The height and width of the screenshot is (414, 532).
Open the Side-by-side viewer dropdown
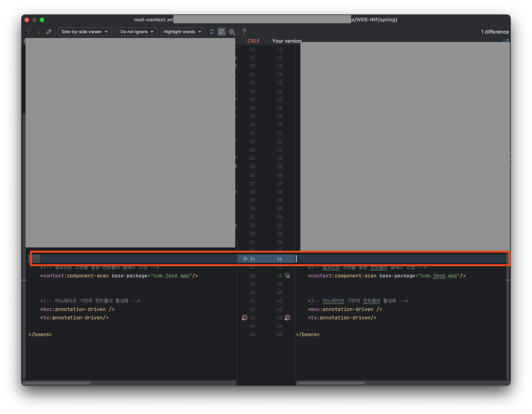[85, 32]
